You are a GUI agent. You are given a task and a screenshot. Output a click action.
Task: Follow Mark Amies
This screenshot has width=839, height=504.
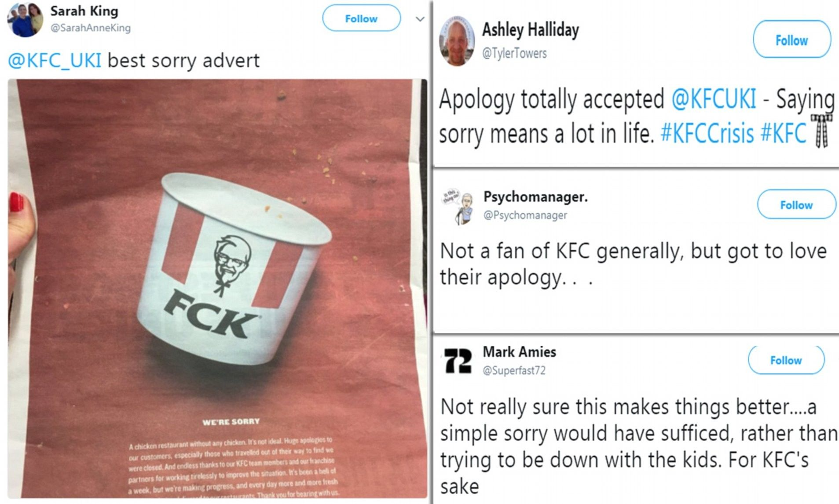pos(786,360)
